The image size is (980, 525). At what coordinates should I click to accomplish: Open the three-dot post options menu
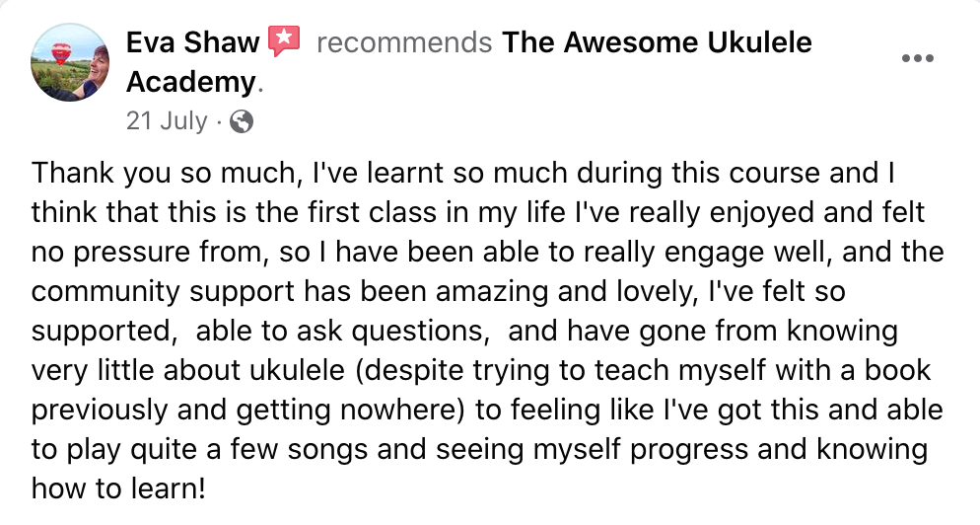pos(918,58)
